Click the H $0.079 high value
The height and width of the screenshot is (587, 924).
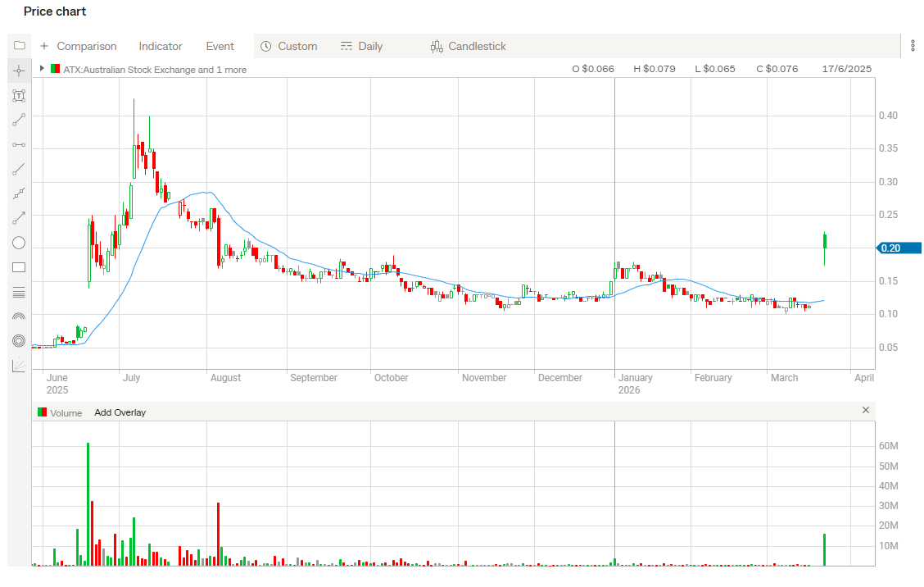tap(654, 69)
